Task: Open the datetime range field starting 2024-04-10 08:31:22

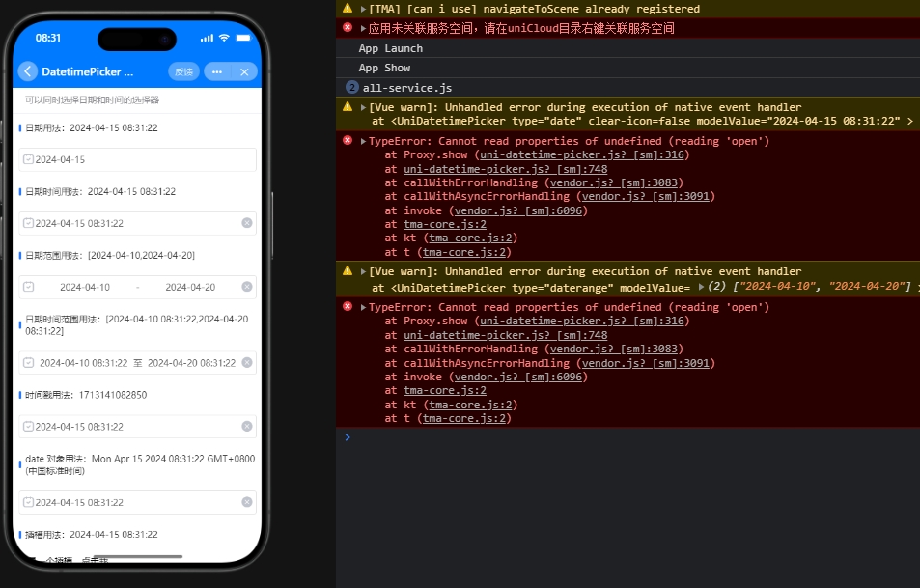Action: tap(137, 363)
